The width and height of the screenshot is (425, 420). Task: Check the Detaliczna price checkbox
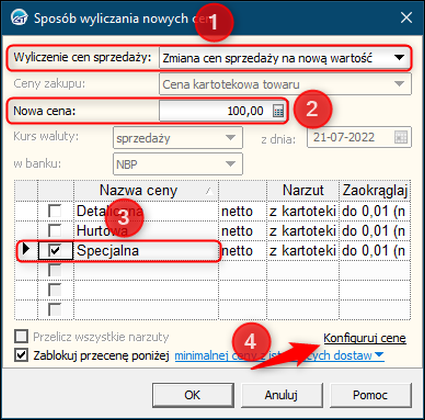55,211
